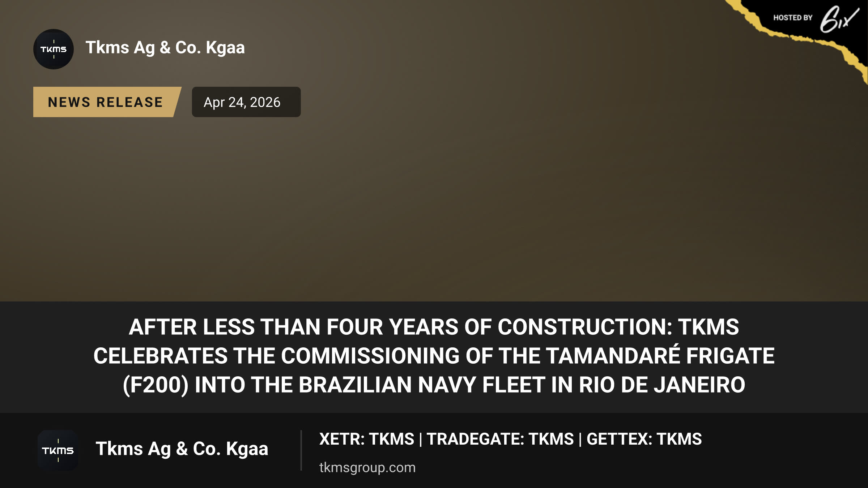868x488 pixels.
Task: Click the Apr 24, 2026 date badge
Action: tap(246, 102)
